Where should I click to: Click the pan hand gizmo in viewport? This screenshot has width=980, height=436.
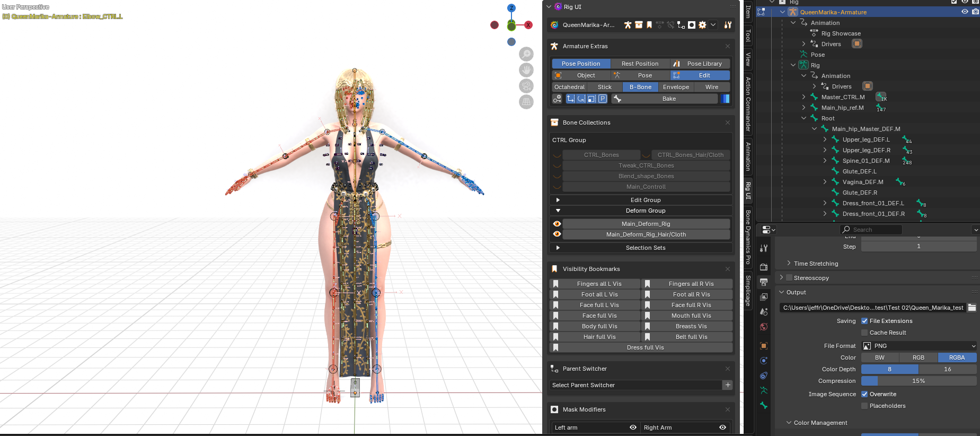pos(526,70)
